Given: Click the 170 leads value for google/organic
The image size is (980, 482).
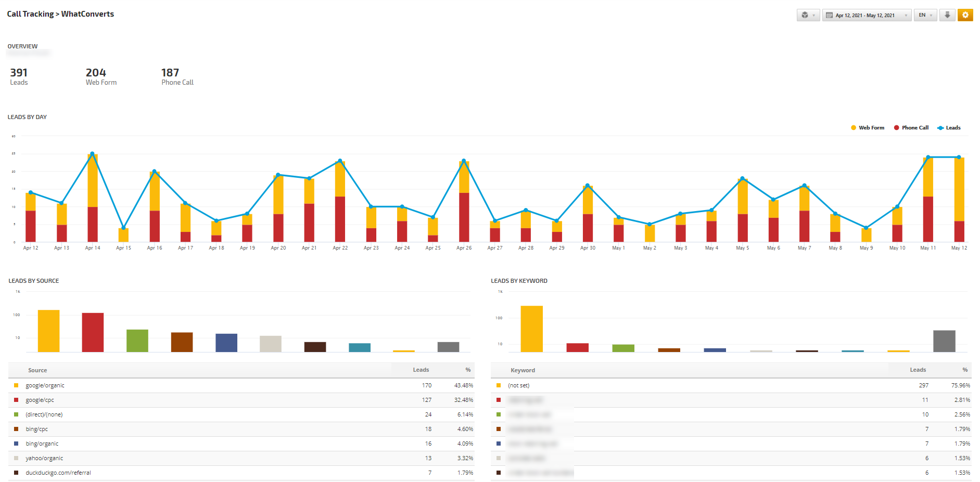Looking at the screenshot, I should coord(427,385).
